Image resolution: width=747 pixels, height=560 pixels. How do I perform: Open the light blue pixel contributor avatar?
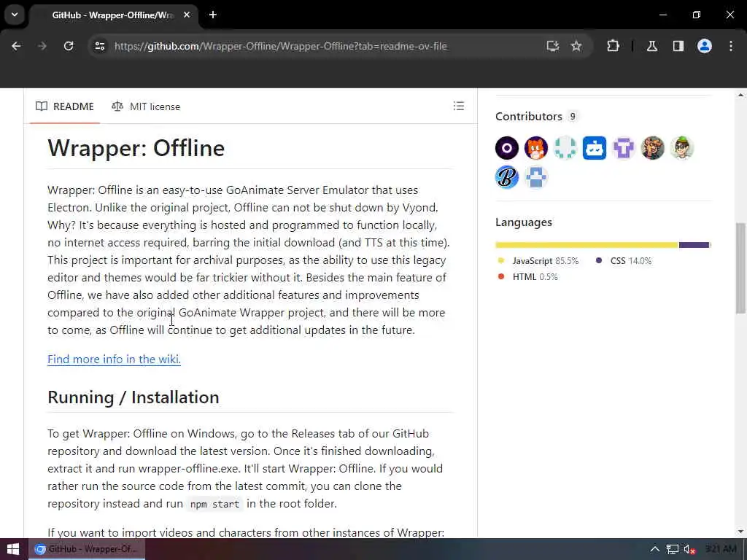click(x=536, y=177)
